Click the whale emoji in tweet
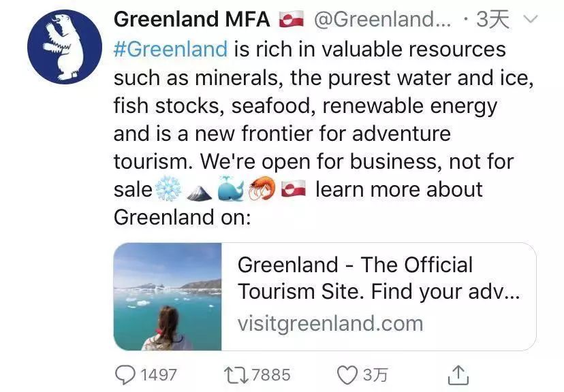Image resolution: width=564 pixels, height=392 pixels. pos(230,190)
